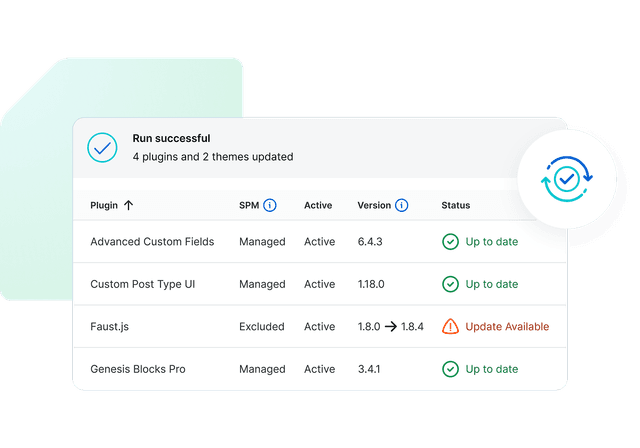Click current version 1.8.0 for Faust.js
Image resolution: width=640 pixels, height=448 pixels.
tap(369, 326)
